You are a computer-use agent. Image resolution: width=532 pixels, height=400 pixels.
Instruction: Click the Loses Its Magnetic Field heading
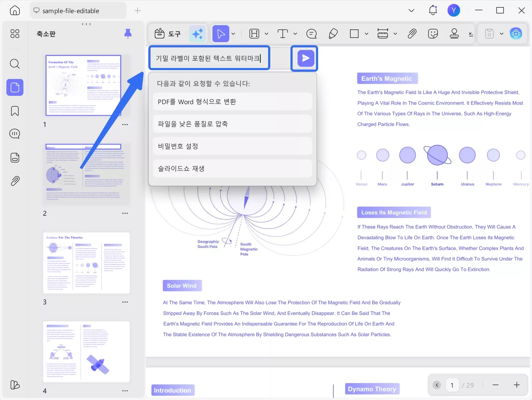[394, 213]
